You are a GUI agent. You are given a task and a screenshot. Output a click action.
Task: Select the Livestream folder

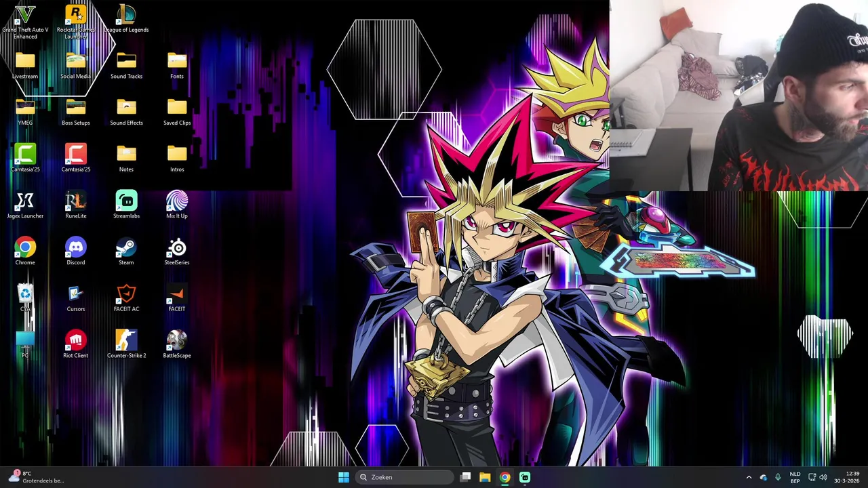tap(25, 66)
